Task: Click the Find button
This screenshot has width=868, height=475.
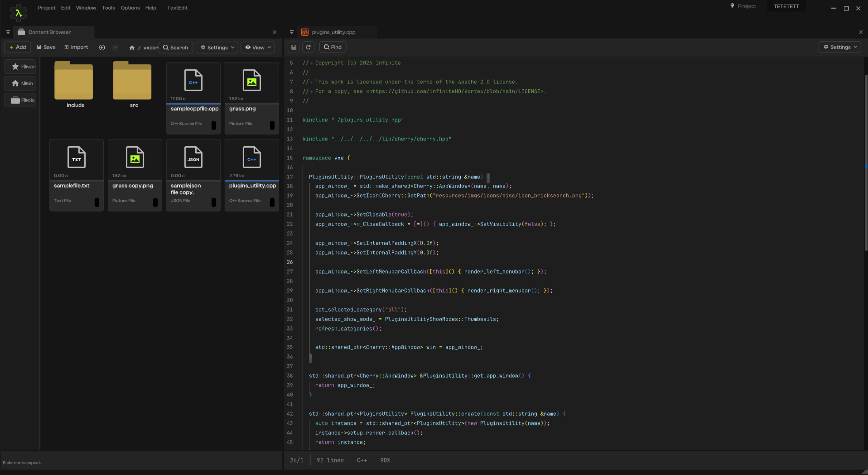Action: (x=333, y=47)
